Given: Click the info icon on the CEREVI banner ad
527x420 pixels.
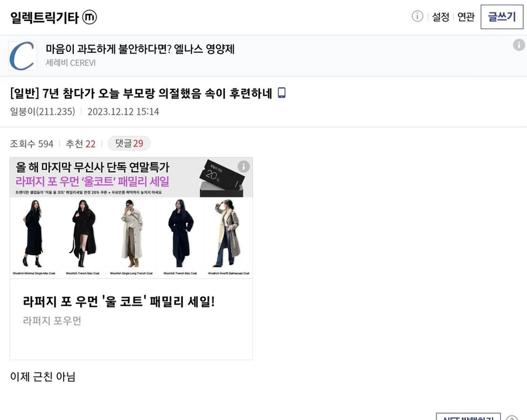Looking at the screenshot, I should point(519,44).
